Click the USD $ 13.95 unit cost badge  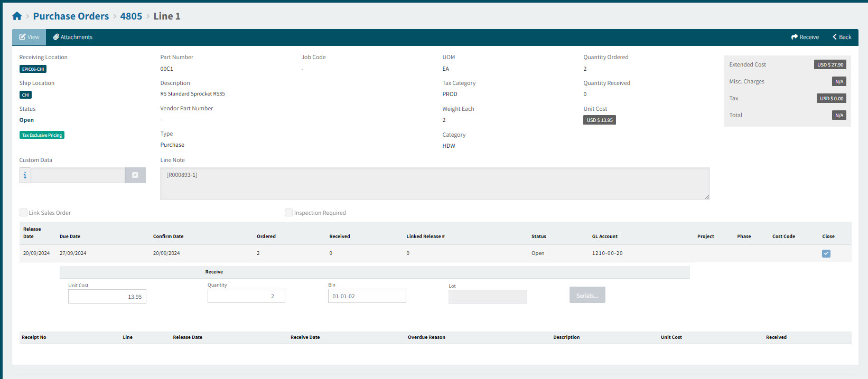click(x=600, y=120)
